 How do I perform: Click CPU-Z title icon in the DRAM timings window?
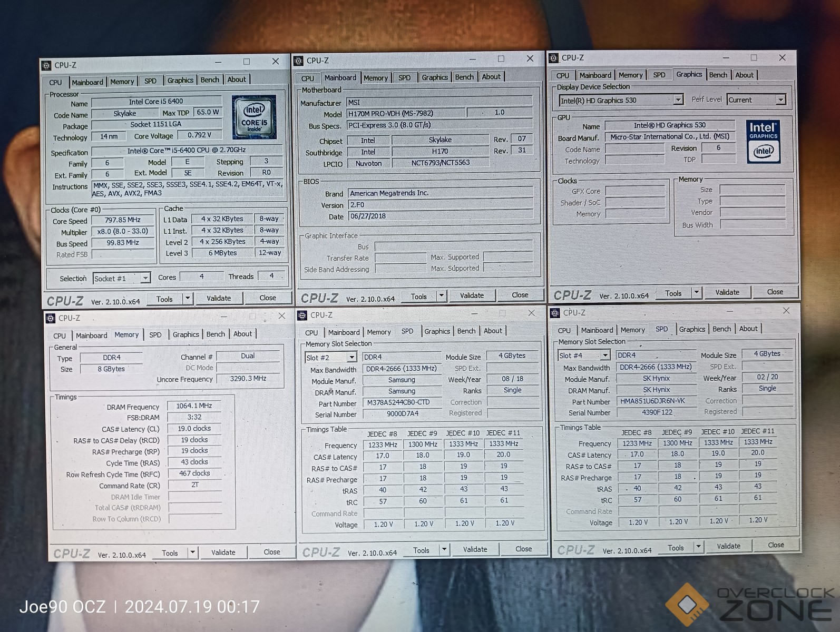pyautogui.click(x=51, y=318)
